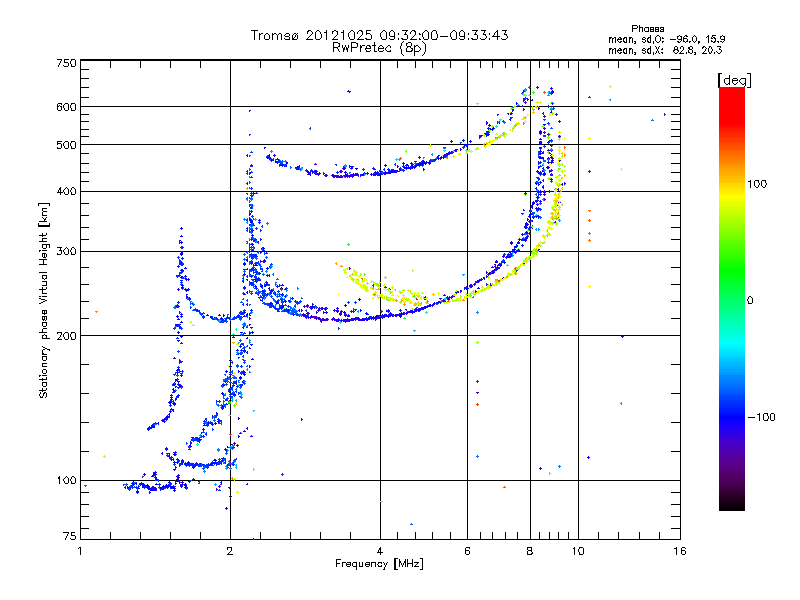This screenshot has width=800, height=600.
Task: Click the plot title 'Tromsø 20121025 09:32:00-09:33:43'
Action: click(379, 35)
